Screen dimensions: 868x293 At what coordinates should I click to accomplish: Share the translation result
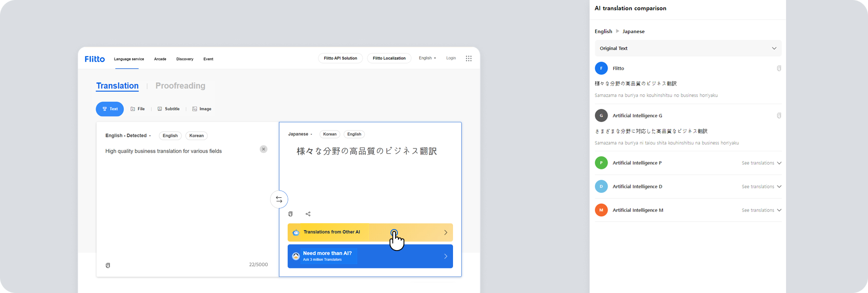pyautogui.click(x=308, y=214)
